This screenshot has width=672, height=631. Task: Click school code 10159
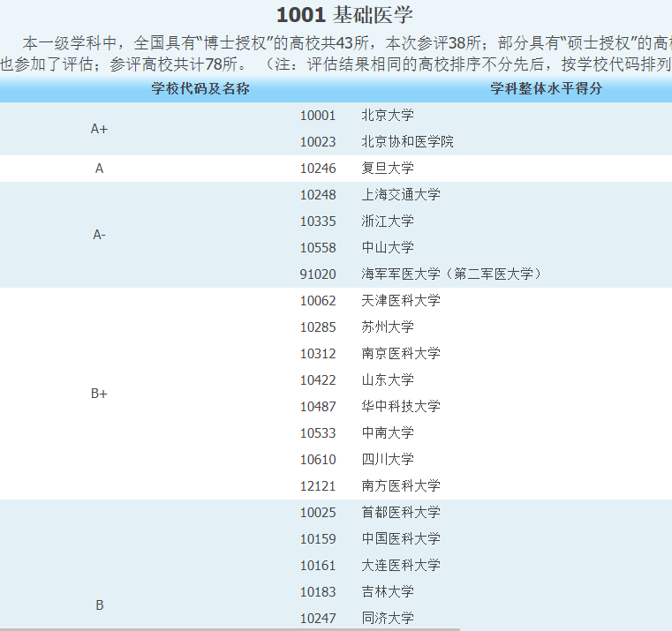pos(318,539)
